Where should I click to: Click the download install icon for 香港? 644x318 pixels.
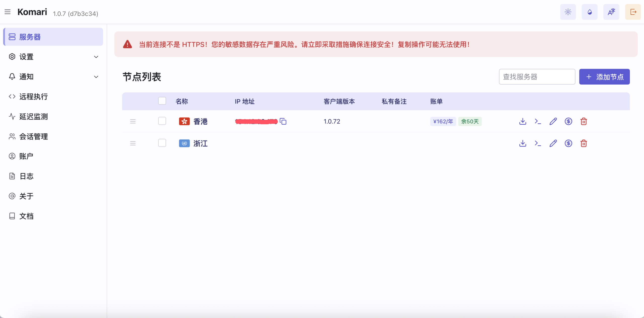[x=523, y=121]
